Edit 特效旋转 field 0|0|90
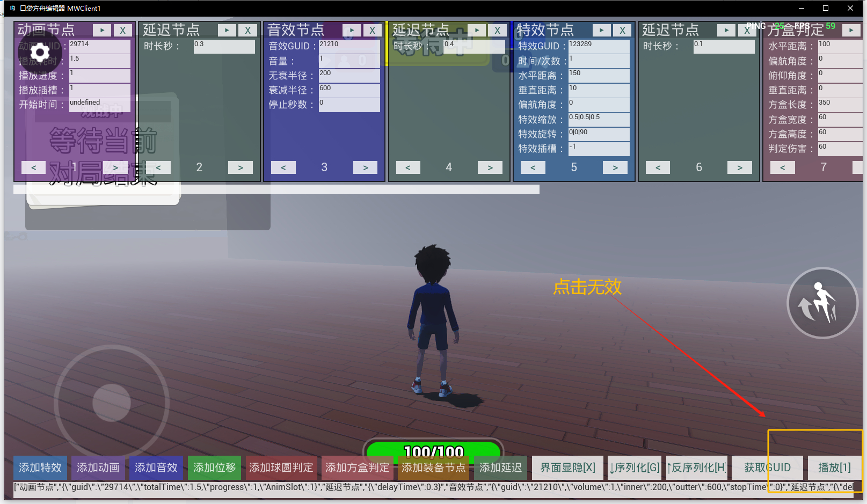The width and height of the screenshot is (867, 504). click(x=599, y=134)
